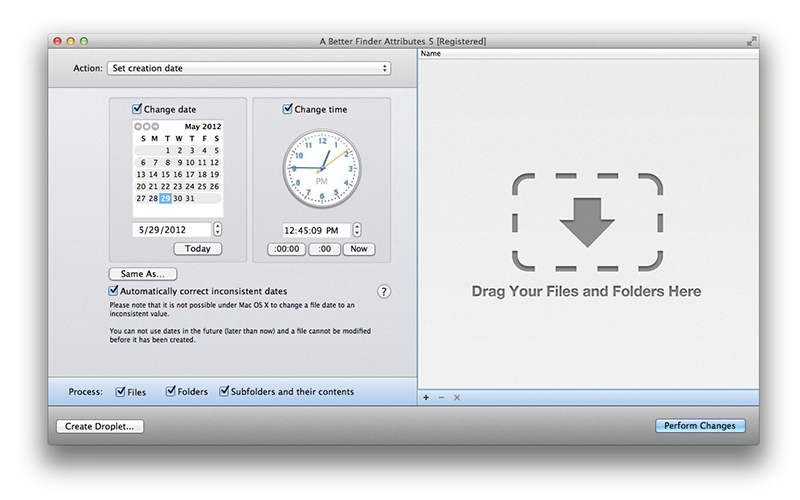Click the Create Droplet button

click(x=99, y=426)
